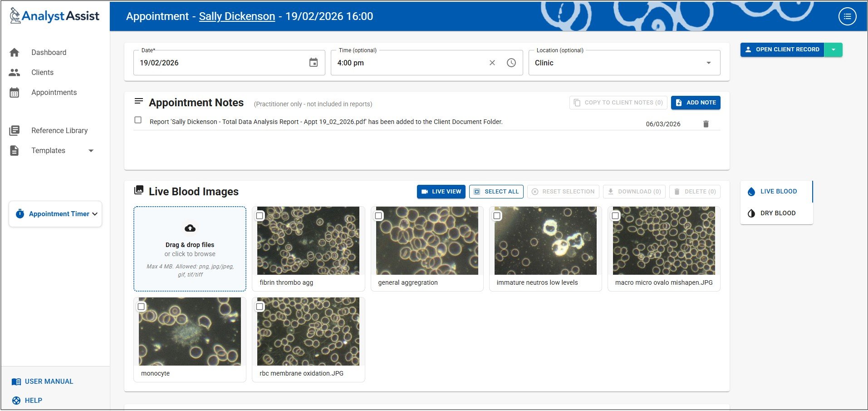Open the round menu icon in header
The width and height of the screenshot is (868, 411).
pos(847,16)
